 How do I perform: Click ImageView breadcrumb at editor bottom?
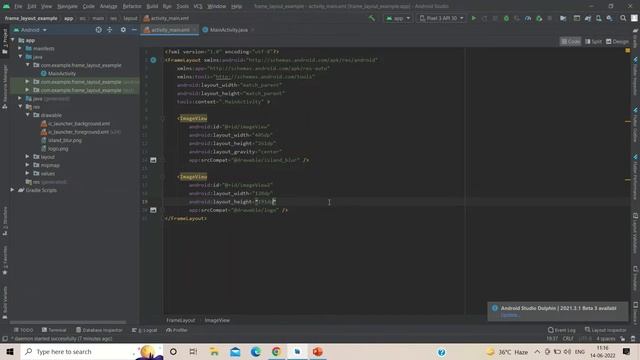point(217,320)
